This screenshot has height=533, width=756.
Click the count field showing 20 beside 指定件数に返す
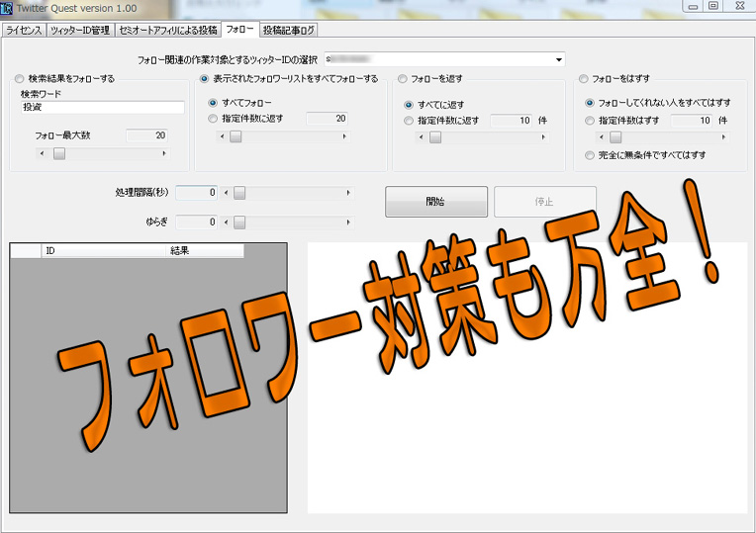(327, 119)
